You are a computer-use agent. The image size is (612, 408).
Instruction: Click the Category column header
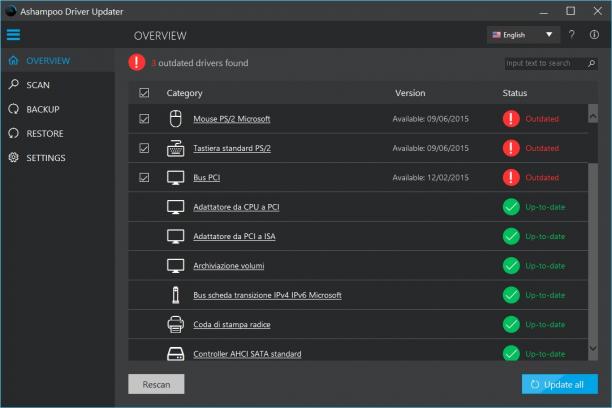184,93
